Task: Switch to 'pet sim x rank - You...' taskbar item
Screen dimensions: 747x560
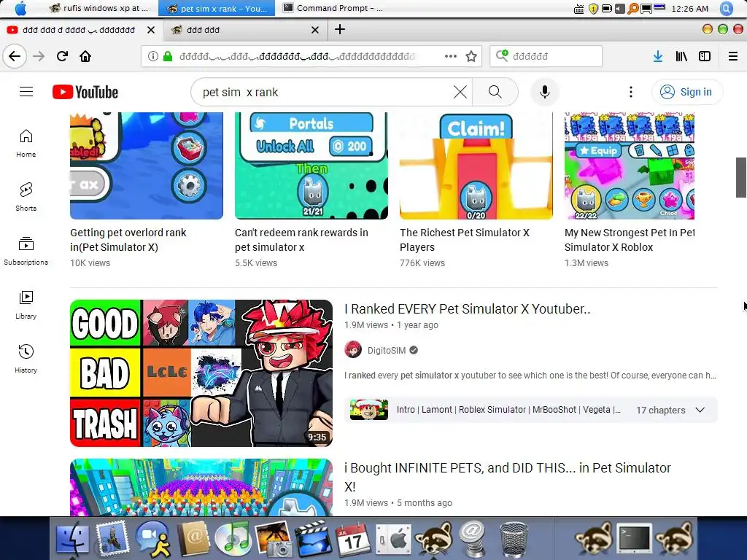Action: click(217, 8)
